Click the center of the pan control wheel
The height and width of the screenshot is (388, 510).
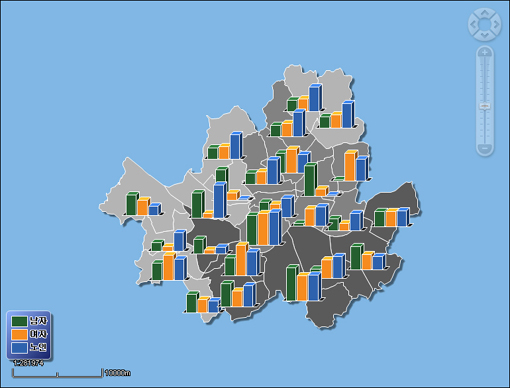(x=485, y=24)
